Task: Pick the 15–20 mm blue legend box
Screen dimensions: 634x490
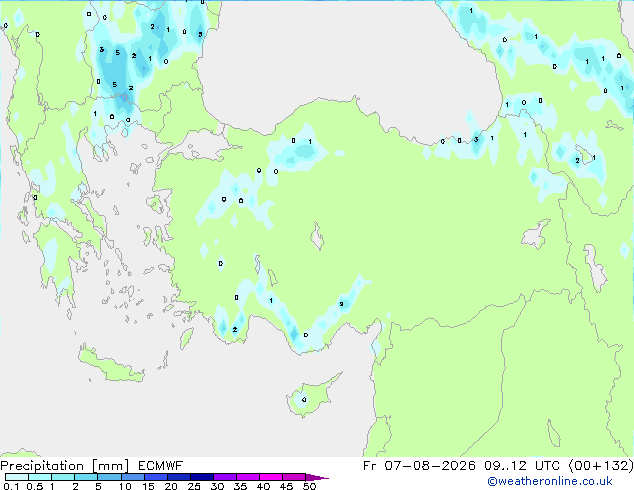Action: [x=156, y=477]
